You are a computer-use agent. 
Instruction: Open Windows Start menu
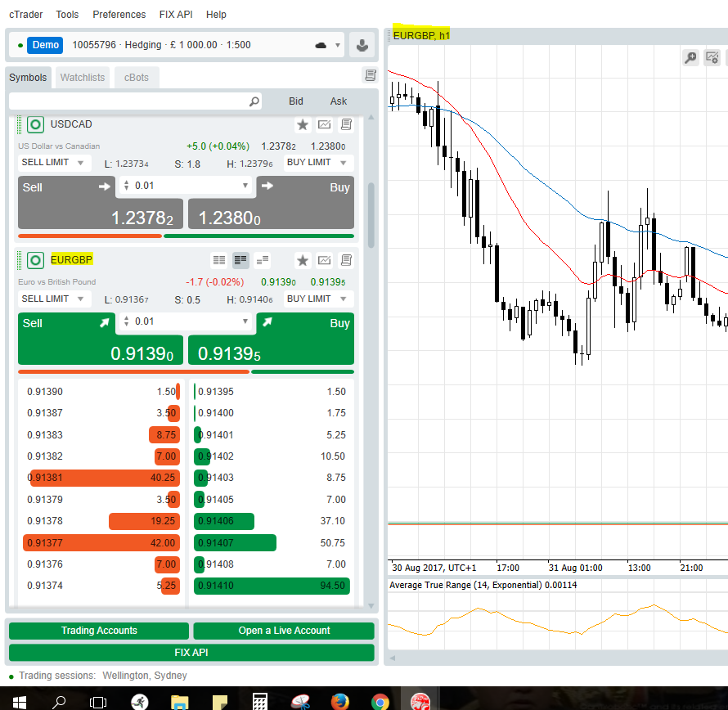coord(19,701)
